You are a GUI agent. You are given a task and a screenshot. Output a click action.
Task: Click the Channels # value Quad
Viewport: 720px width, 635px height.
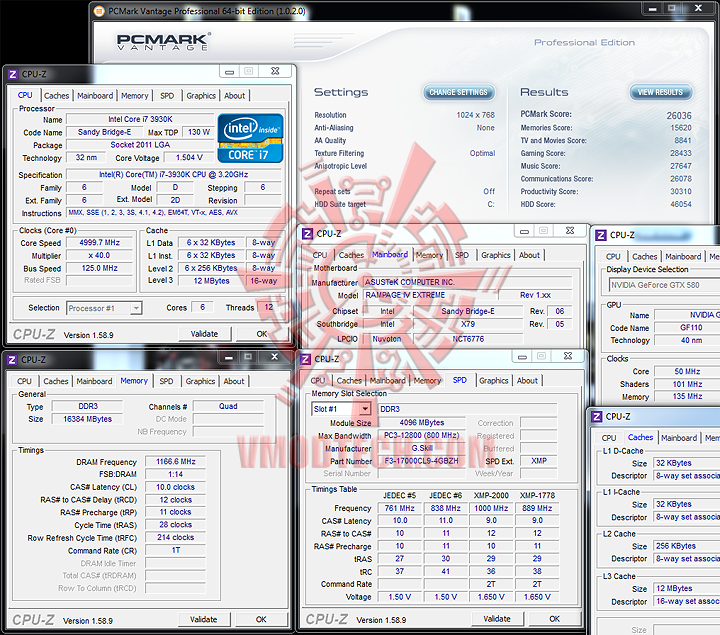tap(228, 406)
